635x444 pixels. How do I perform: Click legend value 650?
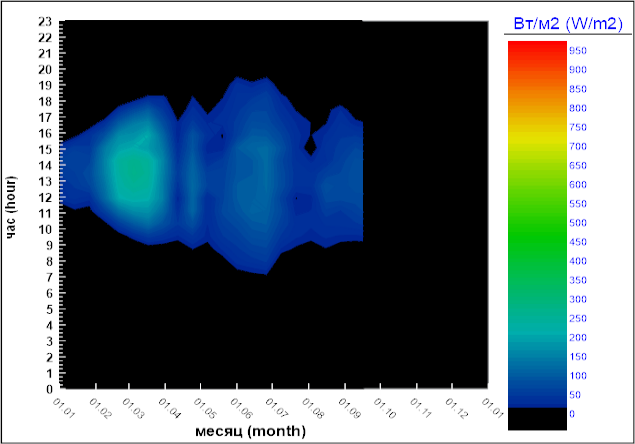click(578, 165)
